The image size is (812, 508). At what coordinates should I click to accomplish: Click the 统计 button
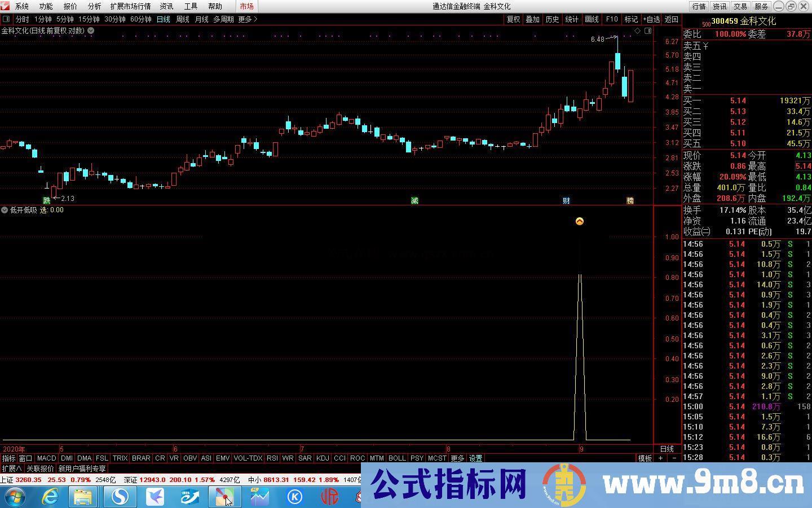point(572,19)
